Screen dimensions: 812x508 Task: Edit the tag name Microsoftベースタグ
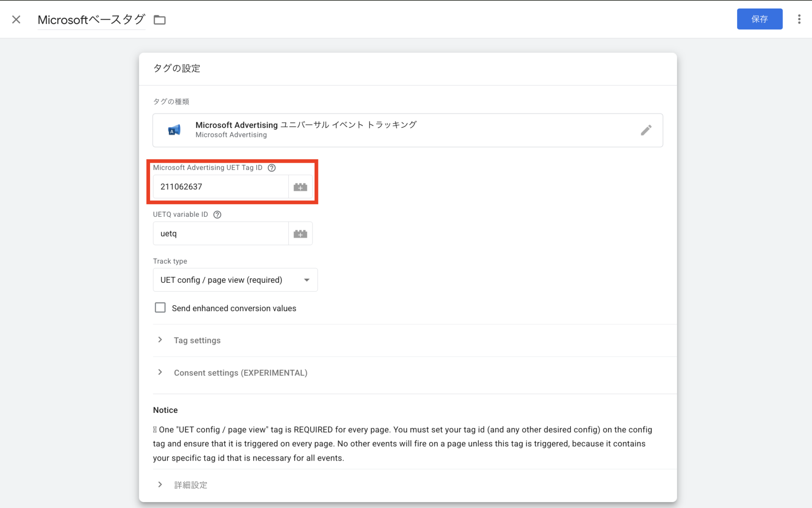(x=91, y=19)
